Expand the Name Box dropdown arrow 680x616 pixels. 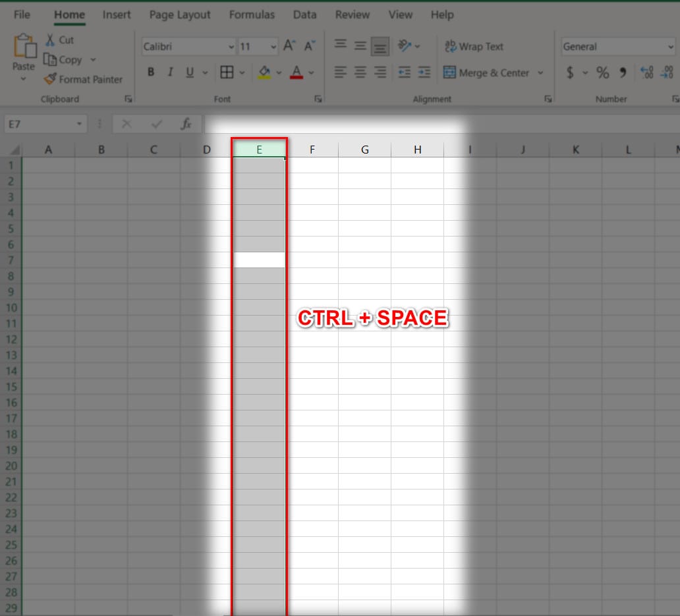click(79, 125)
